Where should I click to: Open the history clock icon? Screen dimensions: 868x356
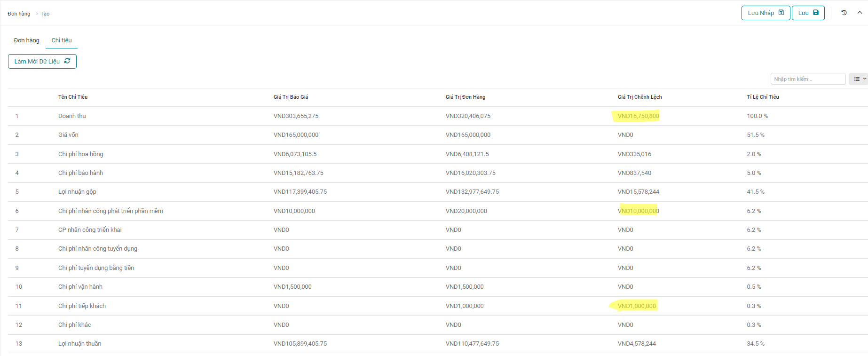click(x=844, y=13)
